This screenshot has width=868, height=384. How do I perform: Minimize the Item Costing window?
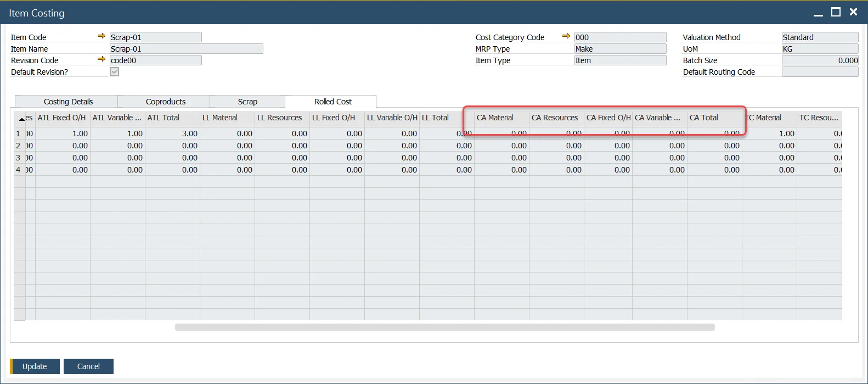click(818, 13)
